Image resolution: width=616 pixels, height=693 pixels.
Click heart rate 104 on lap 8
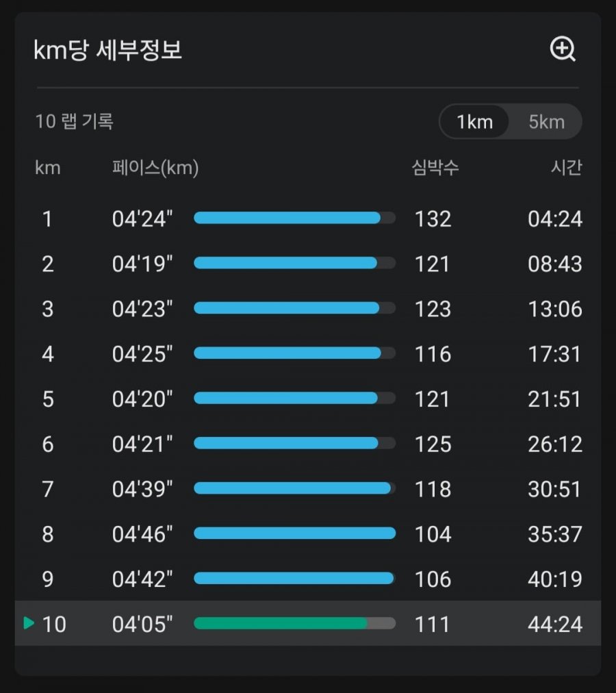click(433, 534)
